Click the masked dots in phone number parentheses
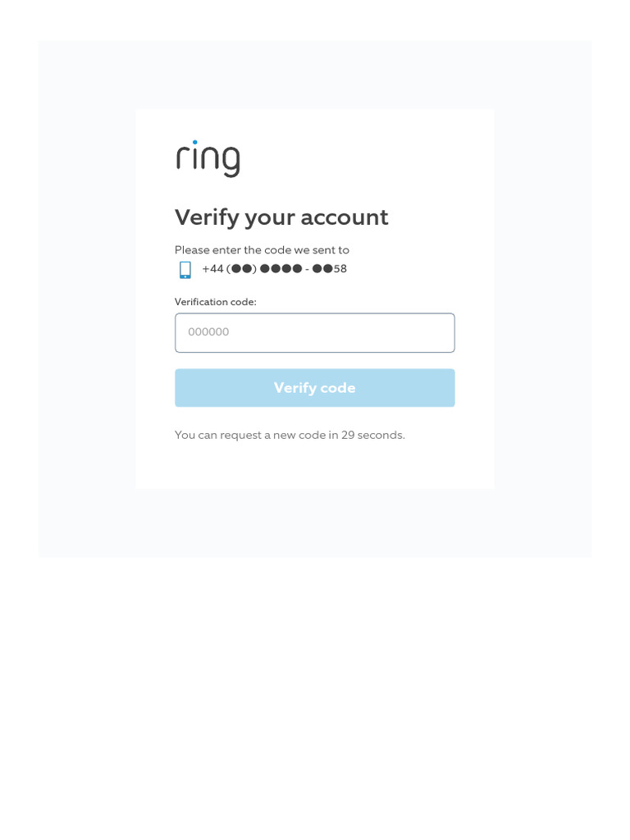Image resolution: width=630 pixels, height=840 pixels. click(x=242, y=268)
